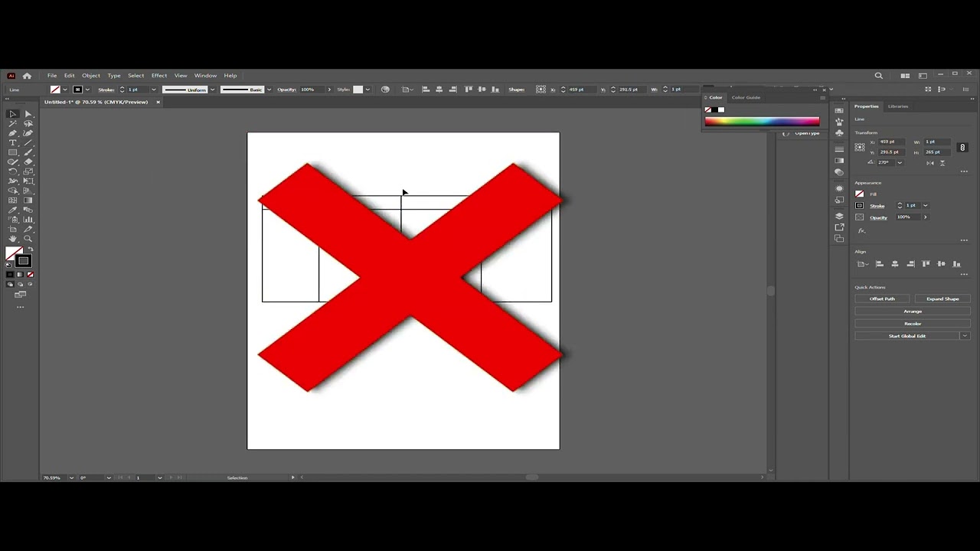Pick the Line Segment tool
The width and height of the screenshot is (980, 551).
28,142
